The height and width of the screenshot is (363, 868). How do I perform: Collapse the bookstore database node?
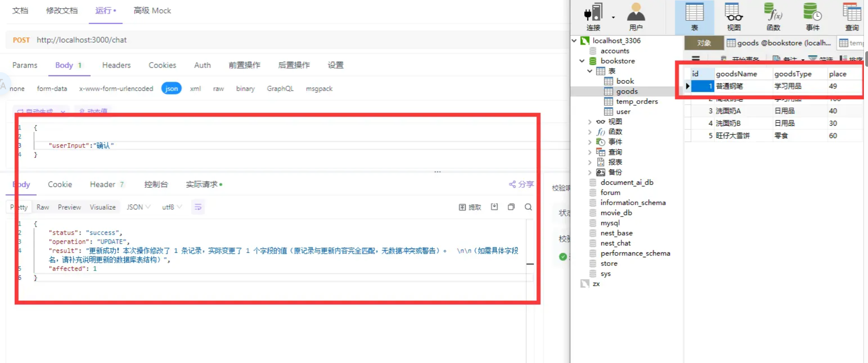(x=582, y=61)
